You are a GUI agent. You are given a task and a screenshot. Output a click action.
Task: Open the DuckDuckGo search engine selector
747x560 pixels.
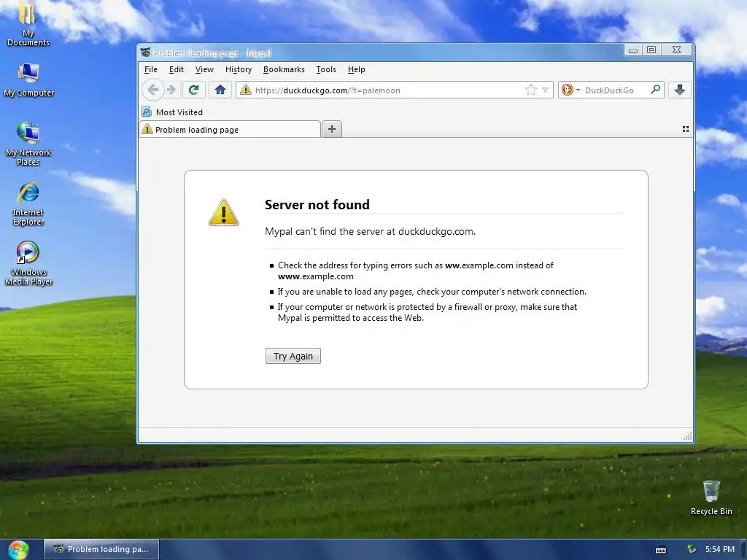pos(570,90)
